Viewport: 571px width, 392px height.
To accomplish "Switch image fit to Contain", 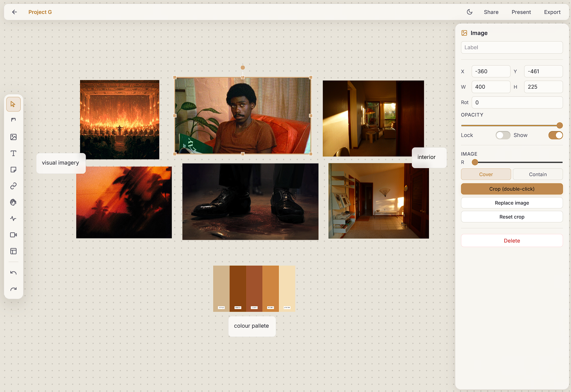I will [538, 174].
